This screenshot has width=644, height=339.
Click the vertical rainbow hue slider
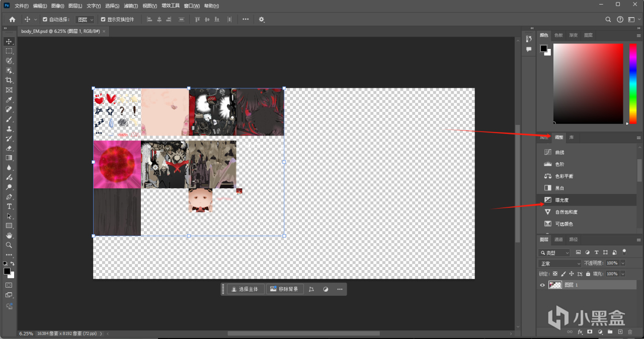pos(633,83)
